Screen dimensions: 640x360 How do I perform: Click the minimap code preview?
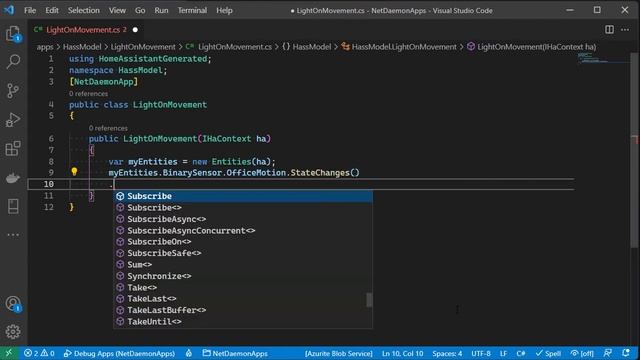pyautogui.click(x=593, y=58)
